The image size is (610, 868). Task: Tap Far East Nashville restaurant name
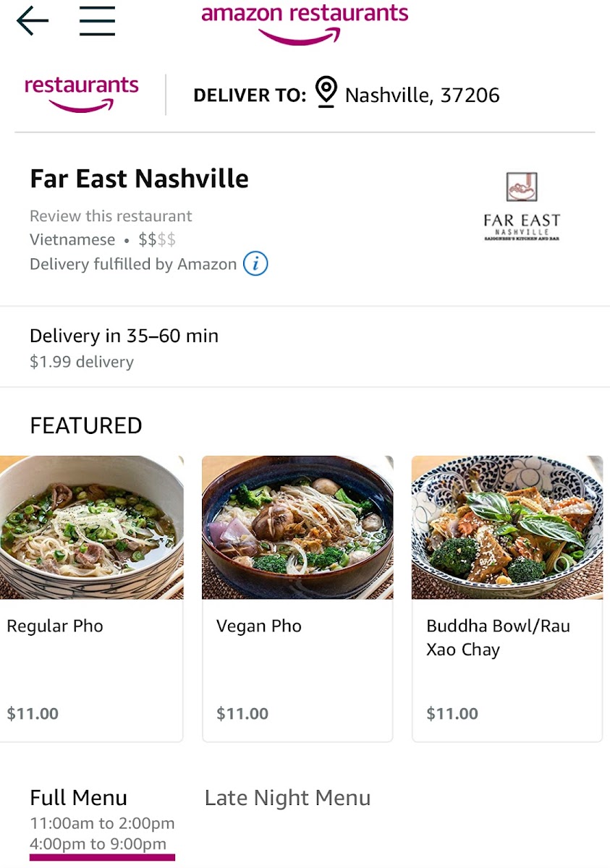pyautogui.click(x=139, y=179)
